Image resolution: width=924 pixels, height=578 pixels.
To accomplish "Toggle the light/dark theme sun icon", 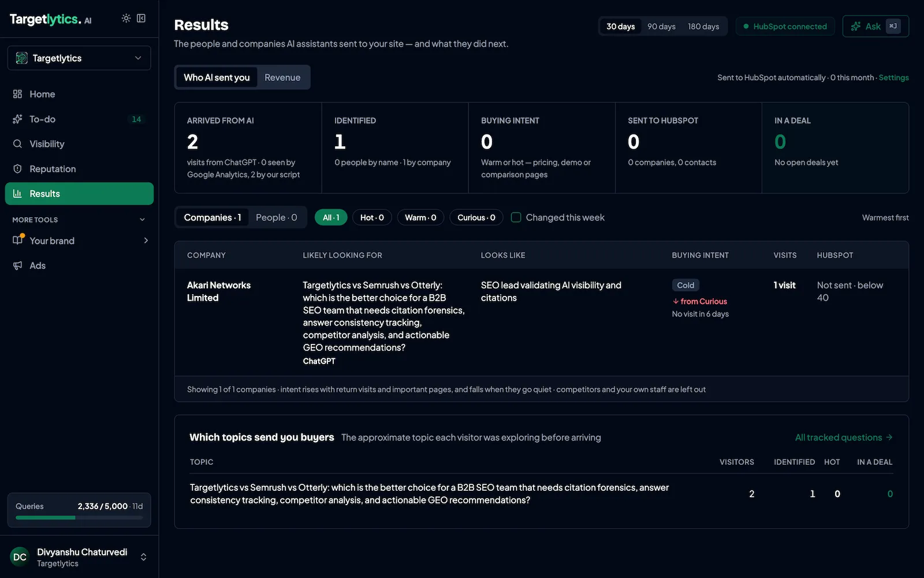I will click(126, 18).
